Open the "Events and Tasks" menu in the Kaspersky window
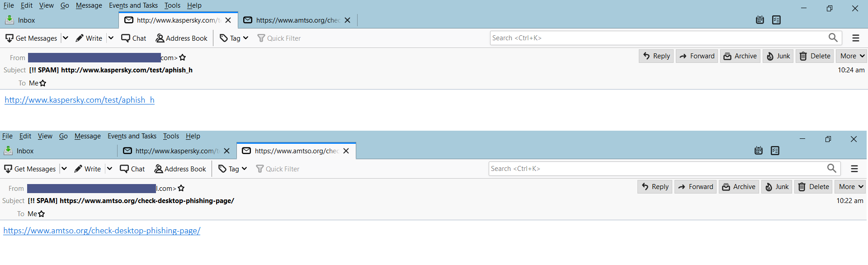This screenshot has width=868, height=265. pyautogui.click(x=133, y=5)
